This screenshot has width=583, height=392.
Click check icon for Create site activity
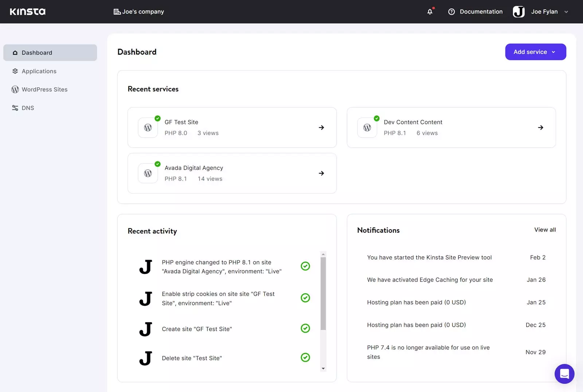[305, 328]
